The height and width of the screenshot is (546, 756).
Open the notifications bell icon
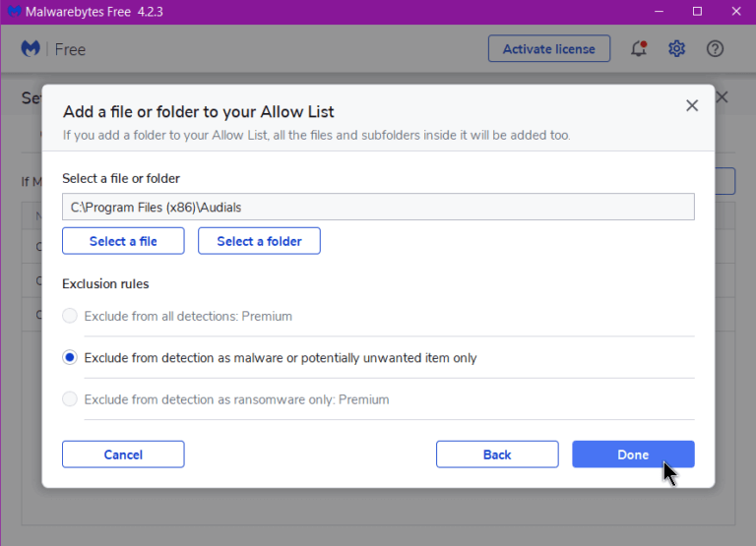[x=639, y=48]
